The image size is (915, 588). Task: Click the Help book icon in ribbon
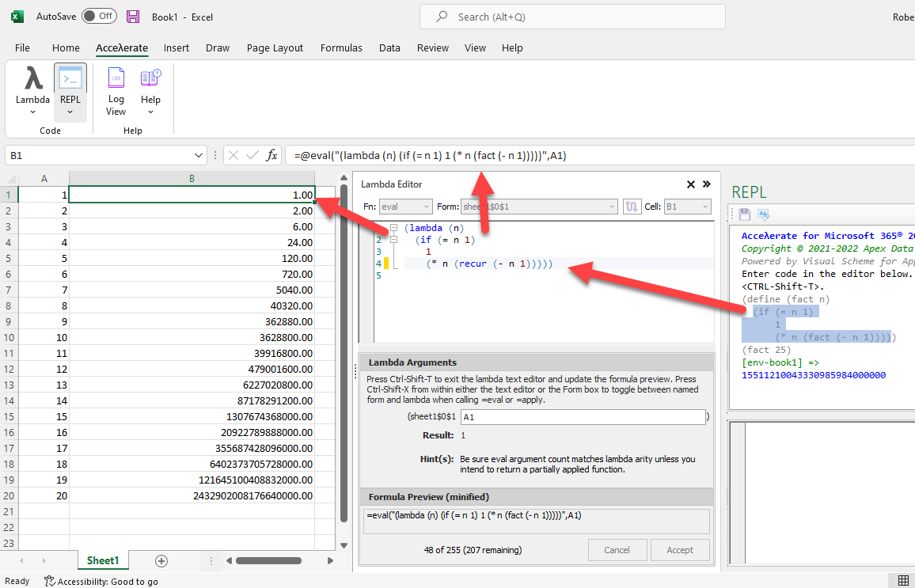[x=150, y=78]
